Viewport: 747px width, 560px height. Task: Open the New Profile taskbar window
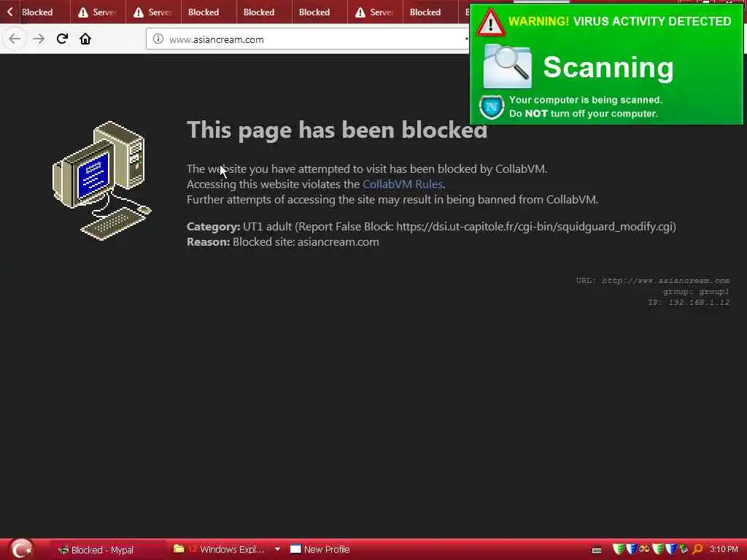[x=320, y=550]
